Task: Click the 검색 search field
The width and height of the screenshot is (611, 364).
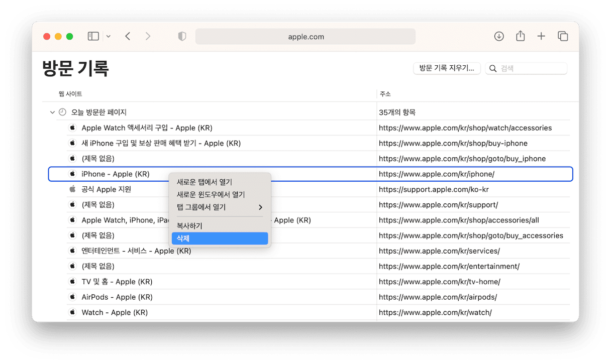Action: pyautogui.click(x=526, y=68)
